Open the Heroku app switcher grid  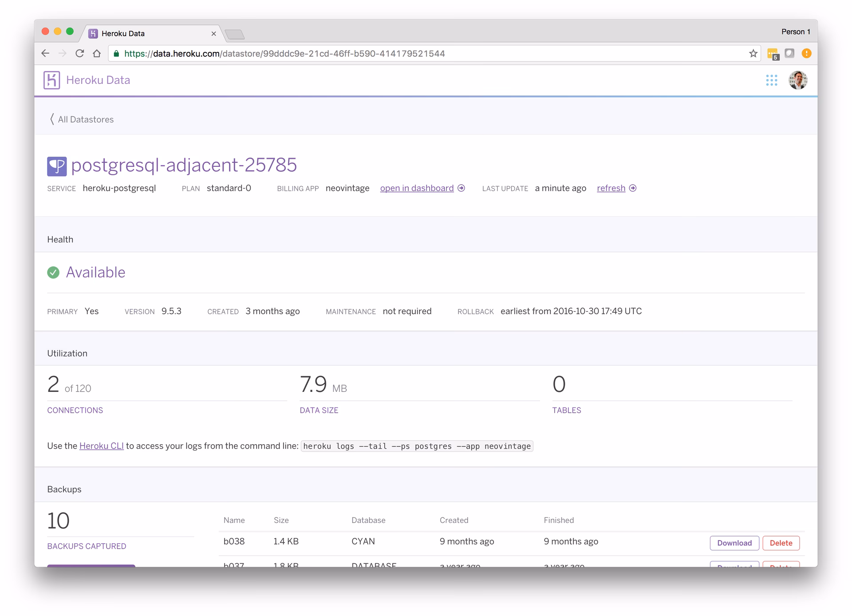pyautogui.click(x=772, y=80)
